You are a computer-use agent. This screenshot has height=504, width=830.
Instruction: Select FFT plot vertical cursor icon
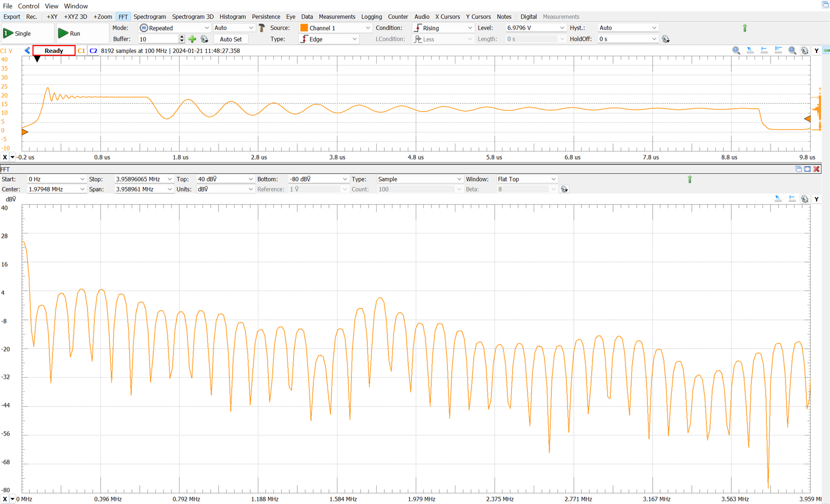(792, 199)
